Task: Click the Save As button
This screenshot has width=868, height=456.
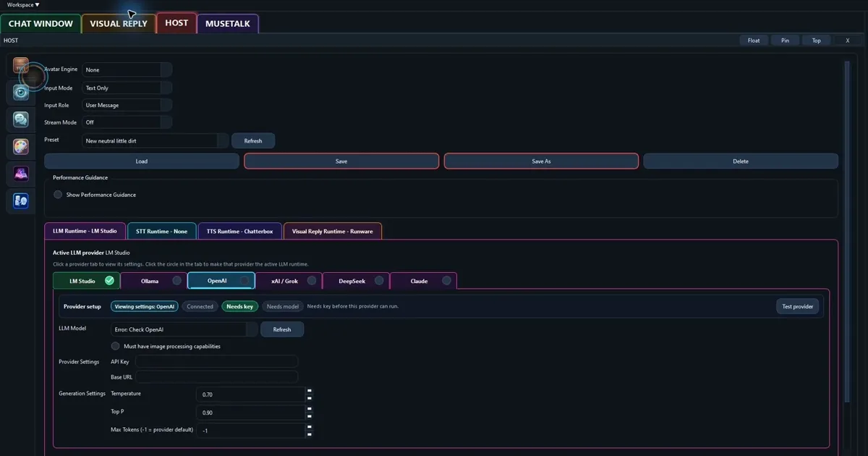Action: click(x=541, y=161)
